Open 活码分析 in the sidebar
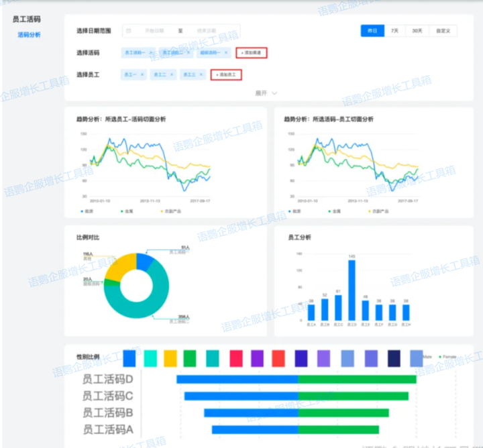The width and height of the screenshot is (483, 448). tap(29, 34)
